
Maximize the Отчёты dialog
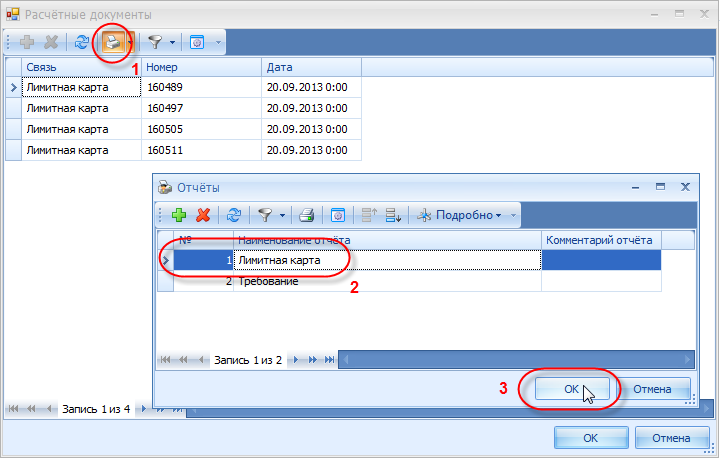pyautogui.click(x=660, y=187)
